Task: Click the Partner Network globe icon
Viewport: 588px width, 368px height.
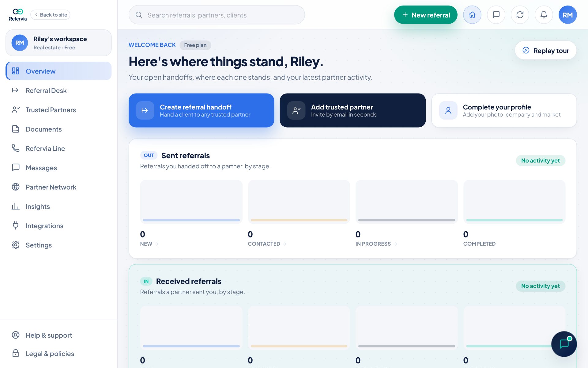Action: tap(15, 187)
